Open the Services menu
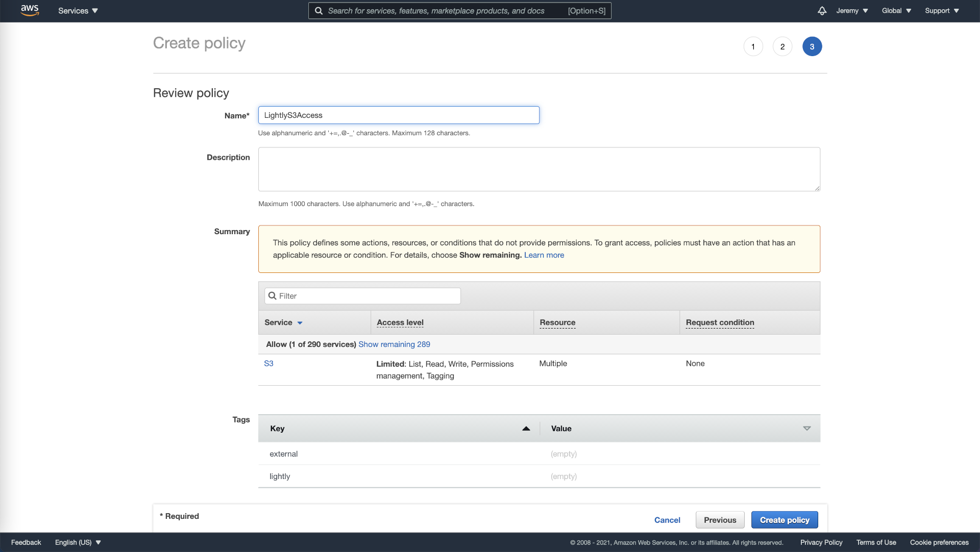The image size is (980, 552). point(78,11)
